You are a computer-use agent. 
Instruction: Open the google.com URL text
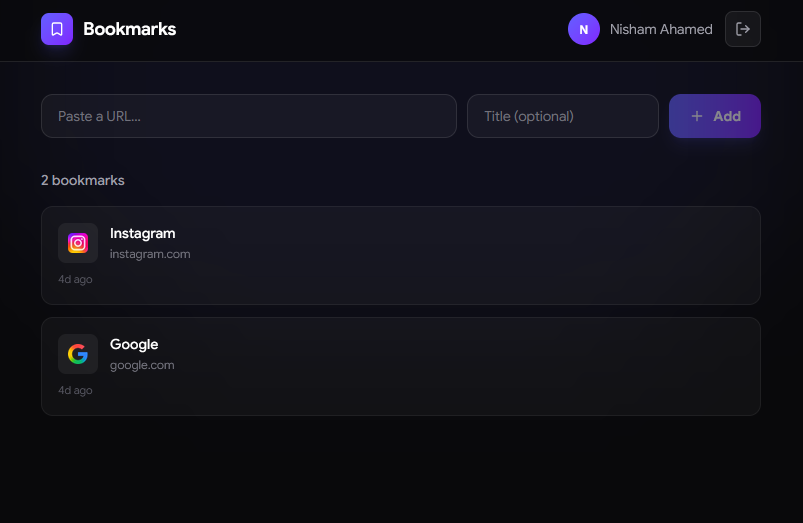[142, 365]
